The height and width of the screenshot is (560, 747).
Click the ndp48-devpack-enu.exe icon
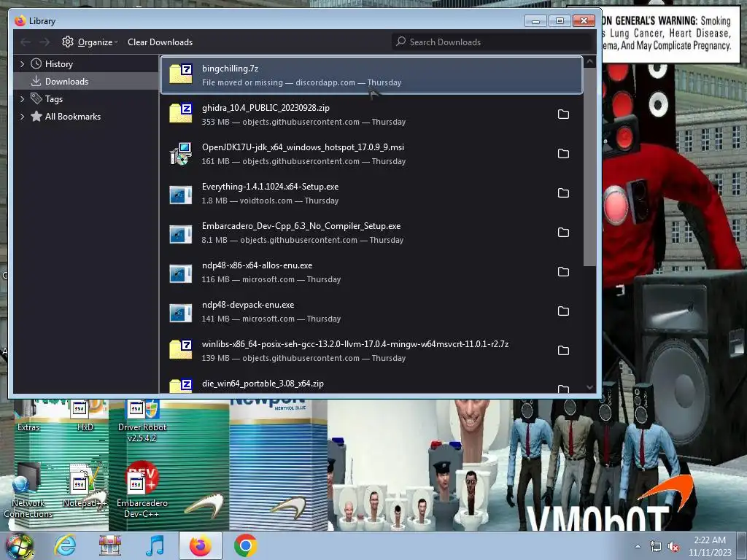[x=181, y=313]
